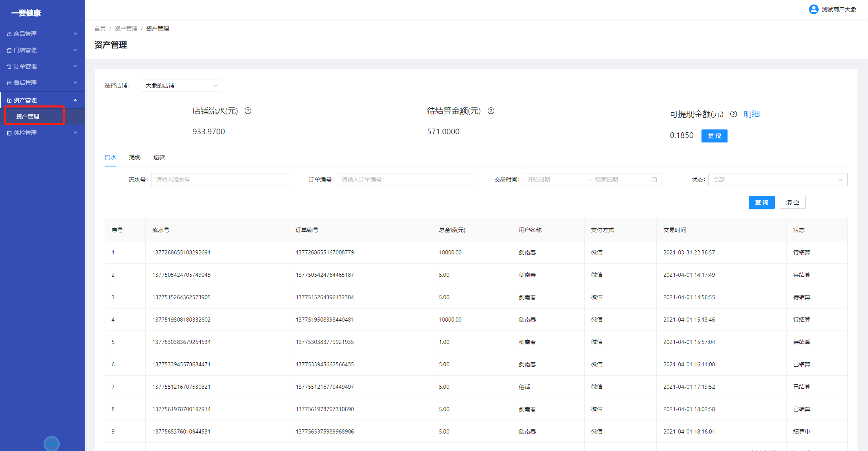Click 资产管理 middle breadcrumb link
Viewport: 868px width, 451px height.
coord(126,28)
